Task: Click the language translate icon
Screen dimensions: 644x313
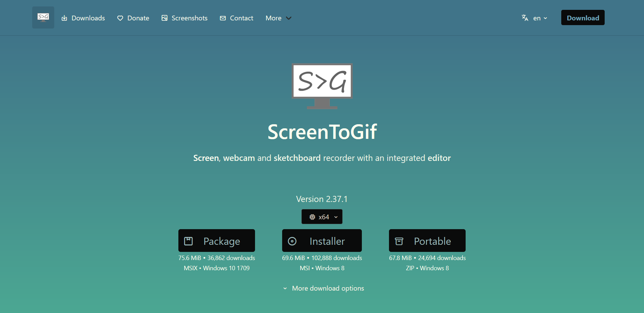Action: (525, 18)
